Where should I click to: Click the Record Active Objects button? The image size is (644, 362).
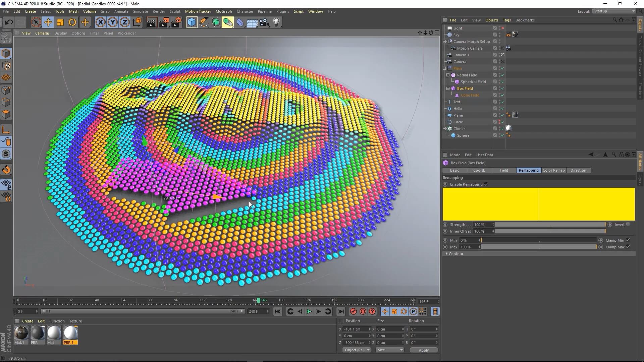click(353, 312)
